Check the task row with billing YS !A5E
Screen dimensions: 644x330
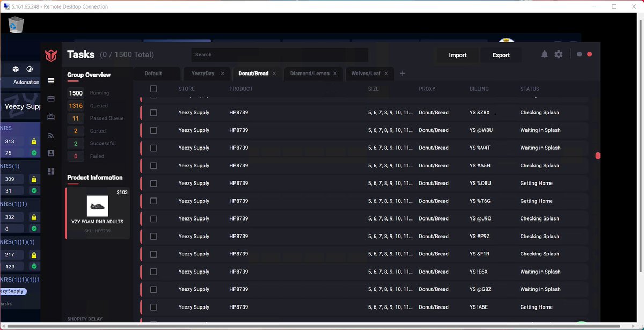click(x=153, y=307)
